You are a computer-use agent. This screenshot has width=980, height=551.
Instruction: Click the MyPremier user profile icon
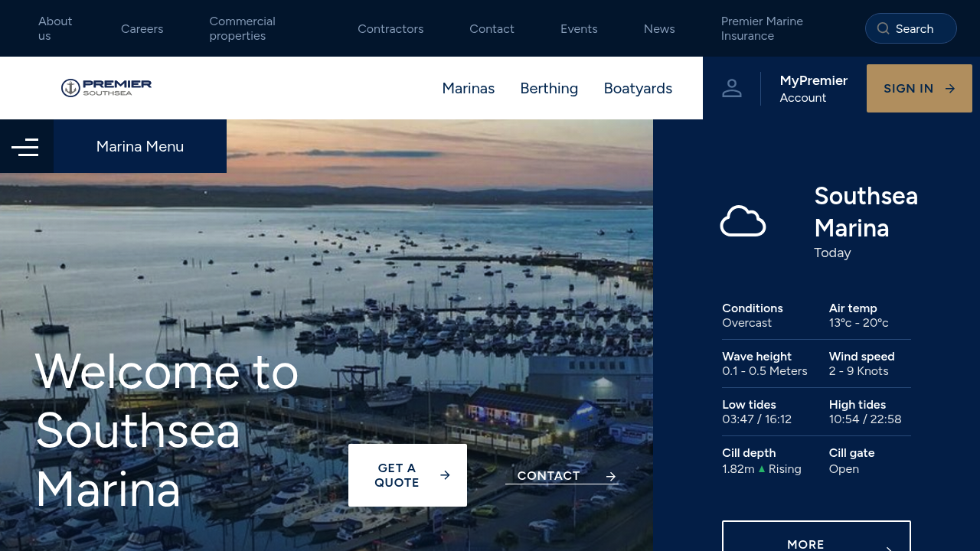point(732,88)
